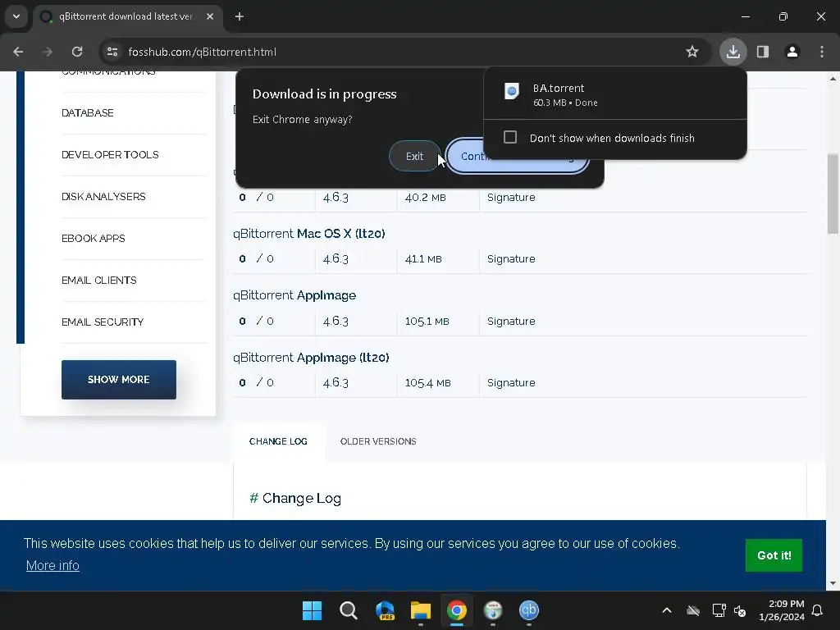Click the fosshub.com address bar
Screen dimensions: 840x630
pos(404,52)
